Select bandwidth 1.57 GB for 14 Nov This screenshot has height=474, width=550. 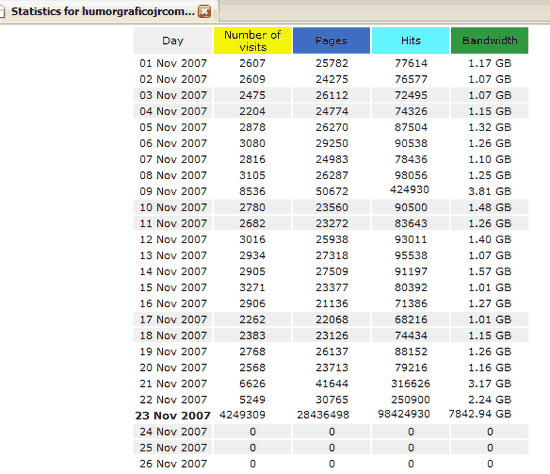coord(490,272)
